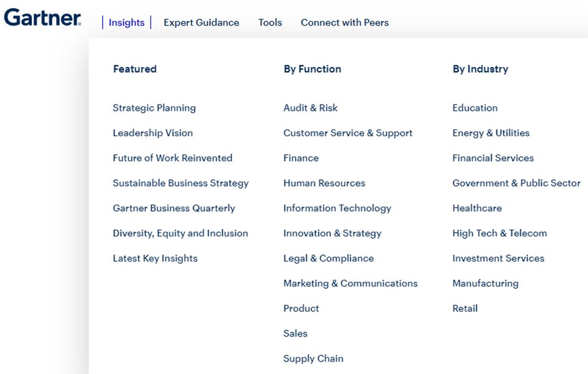Image resolution: width=588 pixels, height=374 pixels.
Task: Select Information Technology function
Action: pyautogui.click(x=337, y=208)
